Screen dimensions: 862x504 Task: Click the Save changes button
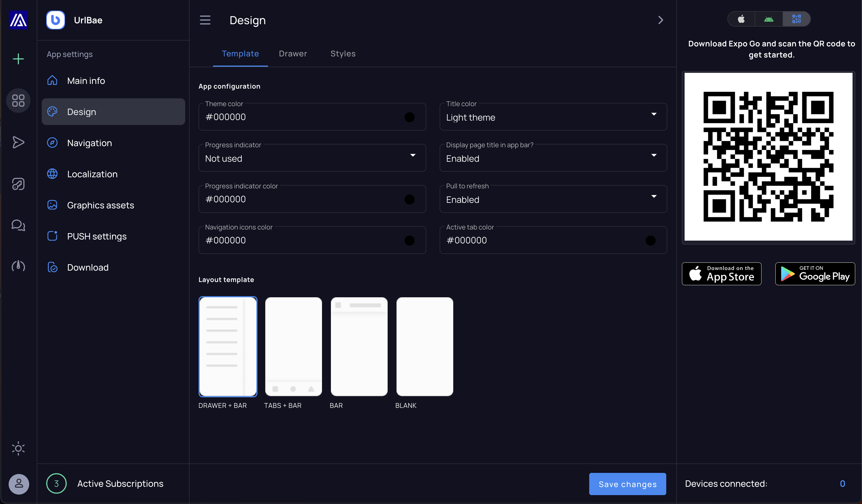[x=627, y=484]
